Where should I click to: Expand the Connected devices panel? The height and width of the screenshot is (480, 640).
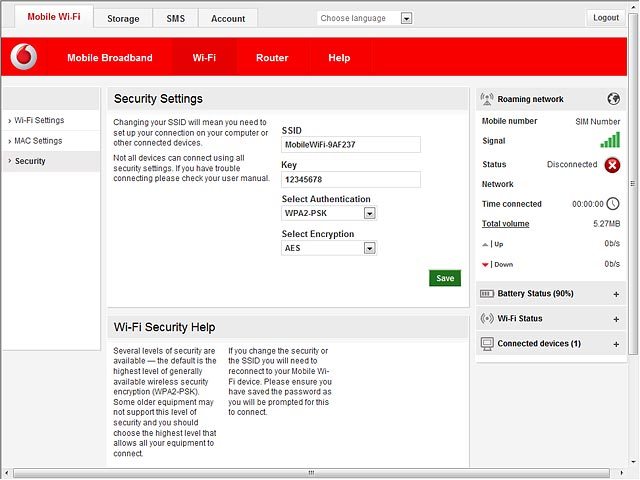click(x=616, y=344)
